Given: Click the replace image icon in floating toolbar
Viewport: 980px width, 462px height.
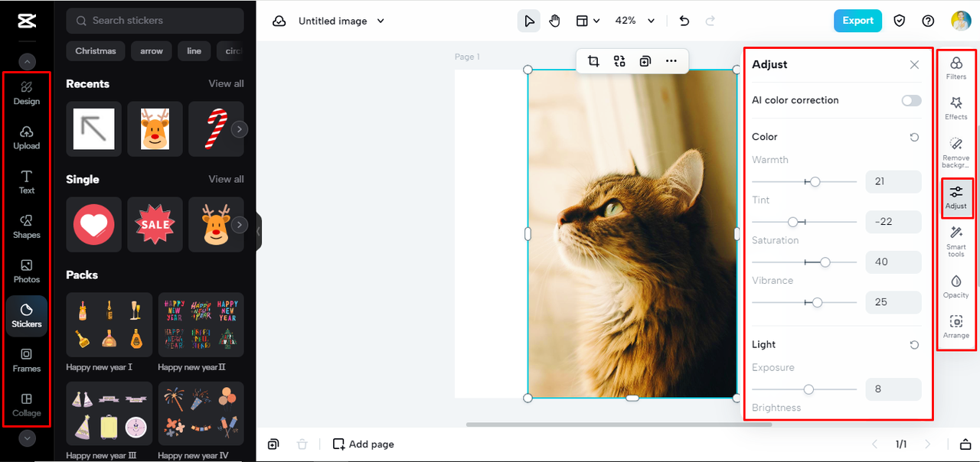Looking at the screenshot, I should tap(619, 61).
